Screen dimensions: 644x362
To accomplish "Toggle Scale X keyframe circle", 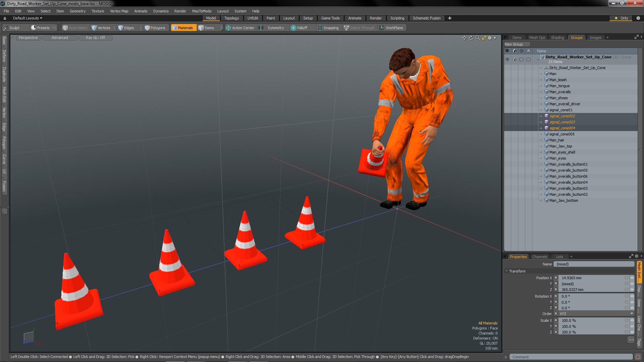I will 556,320.
